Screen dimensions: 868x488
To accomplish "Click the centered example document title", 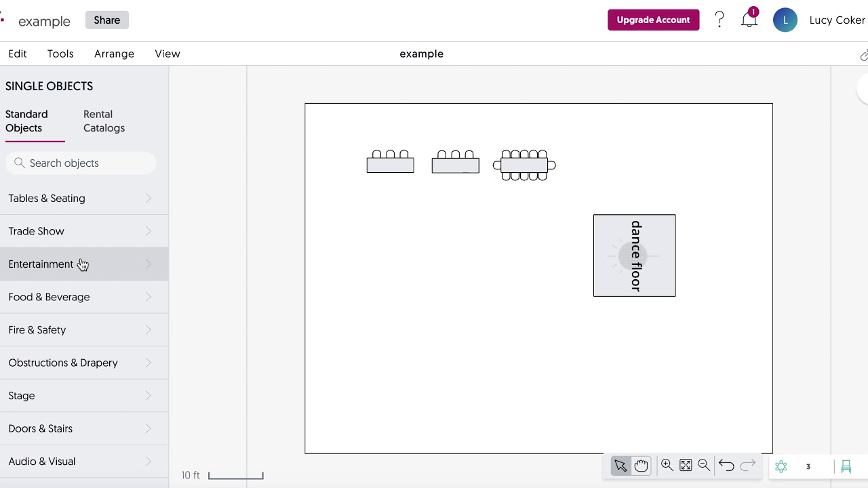I will point(421,54).
